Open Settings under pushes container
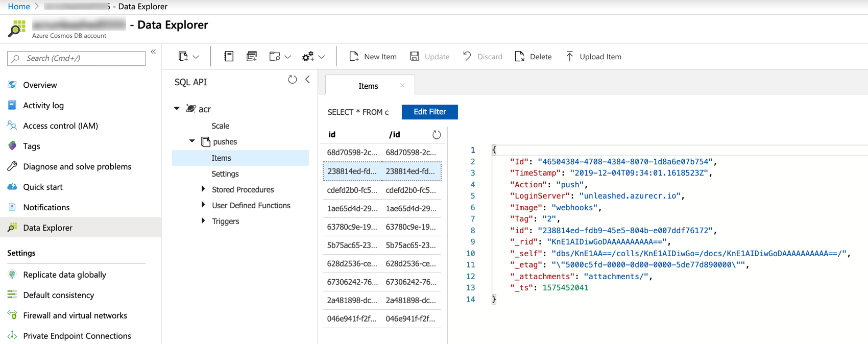This screenshot has height=344, width=868. pyautogui.click(x=225, y=174)
